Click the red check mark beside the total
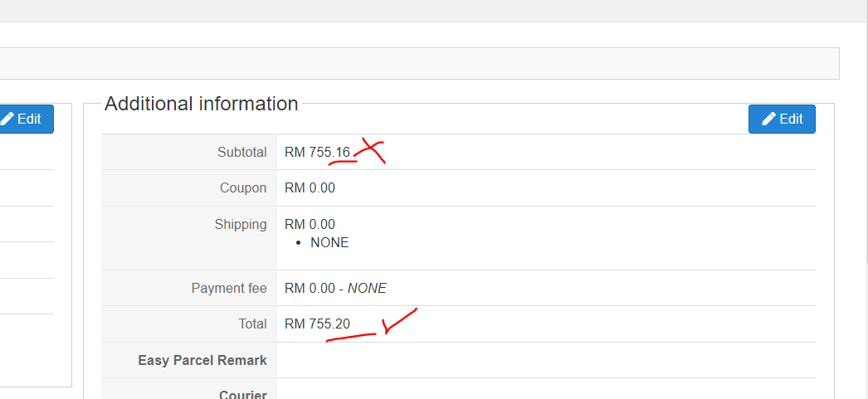Viewport: 868px width, 399px height. coord(397,323)
